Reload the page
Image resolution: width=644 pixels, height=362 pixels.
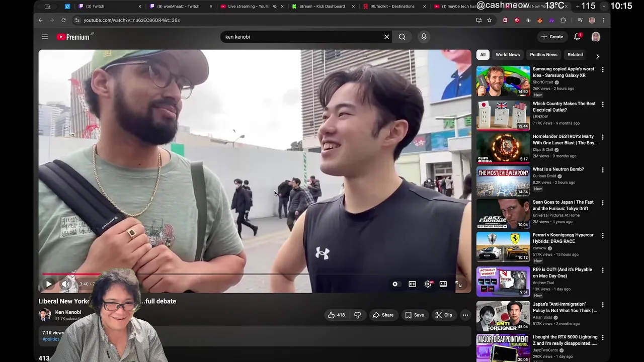click(x=63, y=20)
